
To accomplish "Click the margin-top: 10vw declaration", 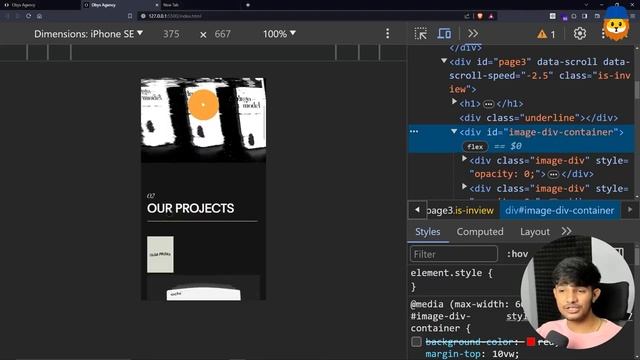I will [472, 353].
